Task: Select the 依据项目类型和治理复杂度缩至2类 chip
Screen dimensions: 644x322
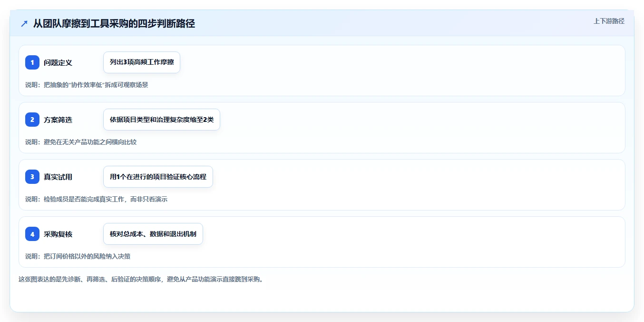Action: [162, 120]
